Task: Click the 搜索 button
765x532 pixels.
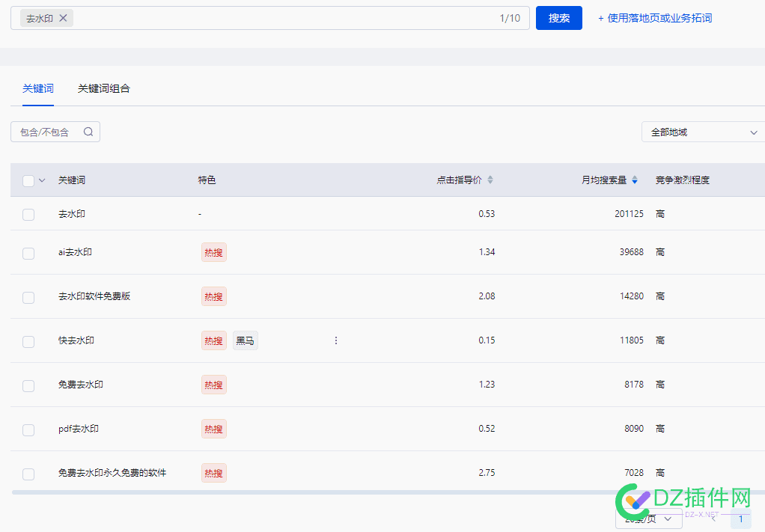Action: (x=558, y=17)
